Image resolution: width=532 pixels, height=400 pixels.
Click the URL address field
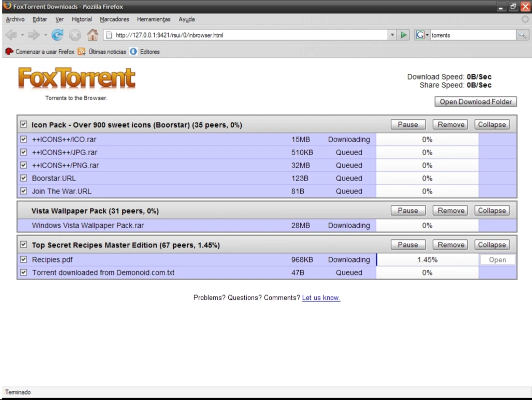click(251, 35)
